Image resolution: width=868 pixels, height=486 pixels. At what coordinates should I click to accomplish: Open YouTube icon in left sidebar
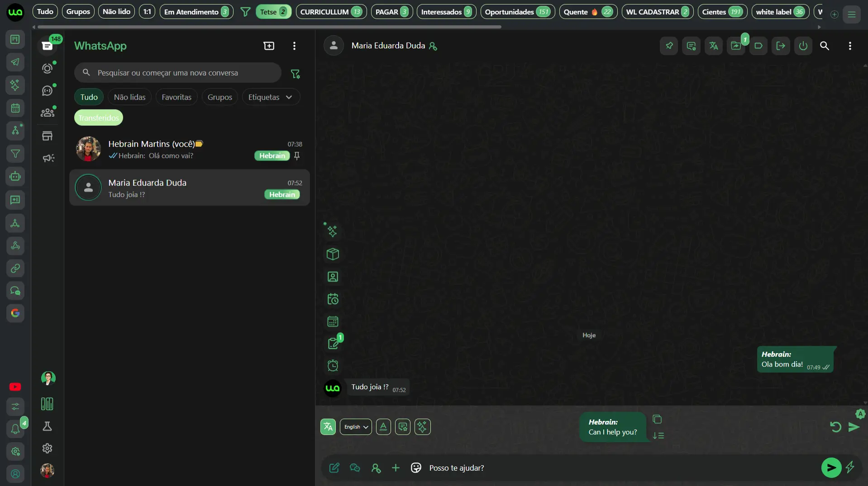(x=15, y=387)
